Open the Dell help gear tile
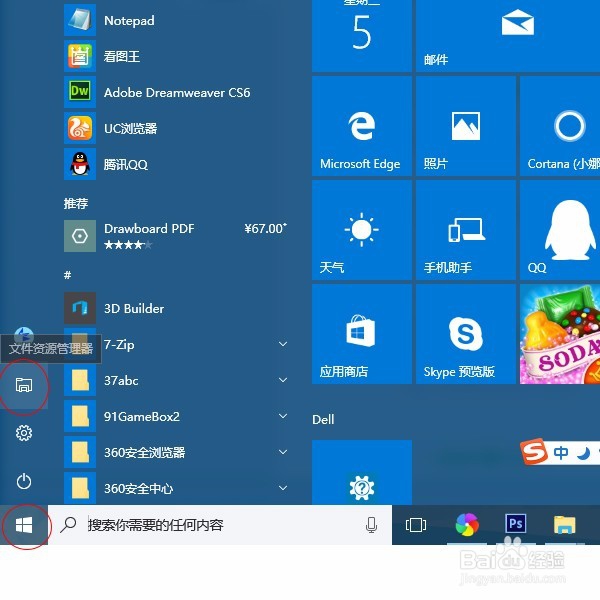This screenshot has height=600, width=600. 362,472
